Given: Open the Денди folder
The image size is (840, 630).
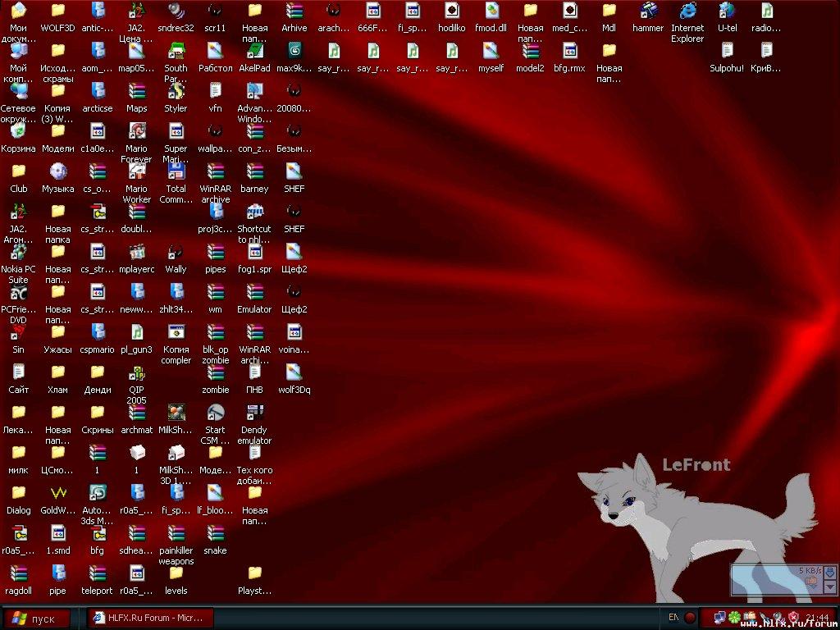Looking at the screenshot, I should (x=97, y=372).
